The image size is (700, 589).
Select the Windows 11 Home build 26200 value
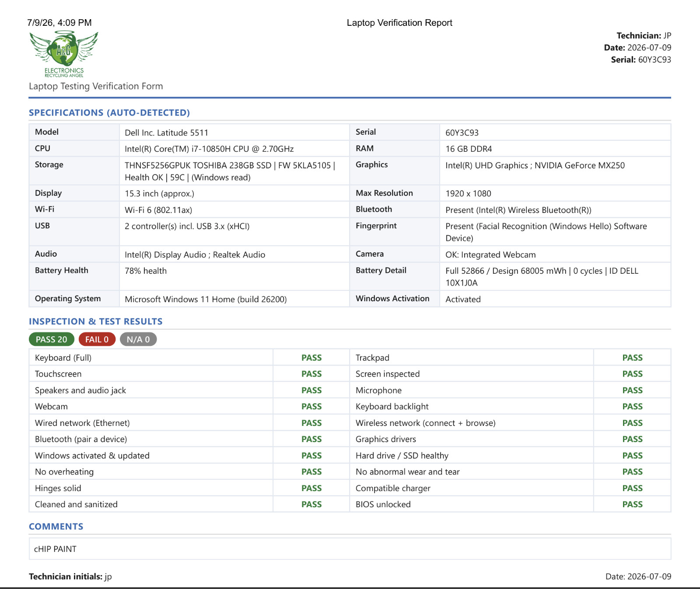pyautogui.click(x=206, y=299)
